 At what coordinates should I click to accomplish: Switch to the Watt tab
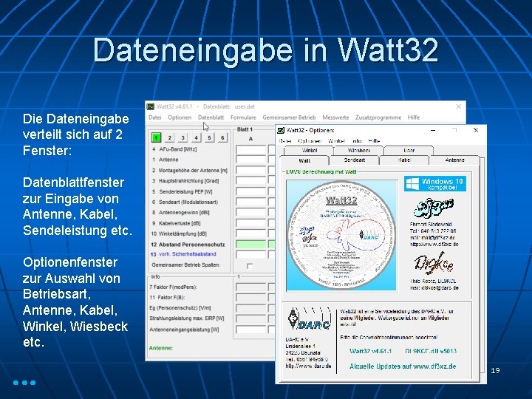(x=304, y=160)
